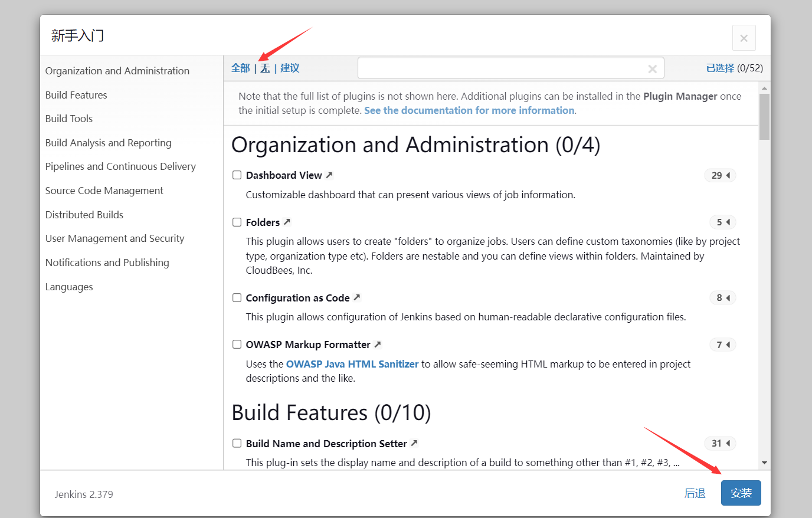This screenshot has height=518, width=812.
Task: Check the OWASP Markup Formatter checkbox
Action: (x=237, y=345)
